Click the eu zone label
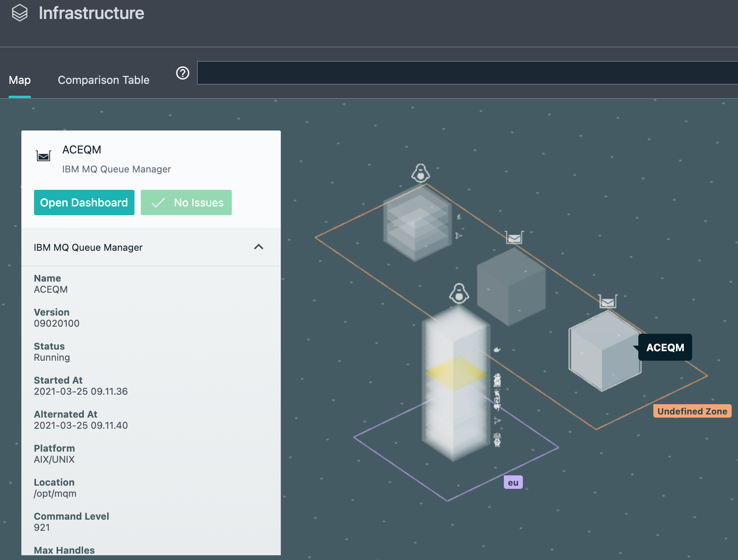 click(513, 482)
